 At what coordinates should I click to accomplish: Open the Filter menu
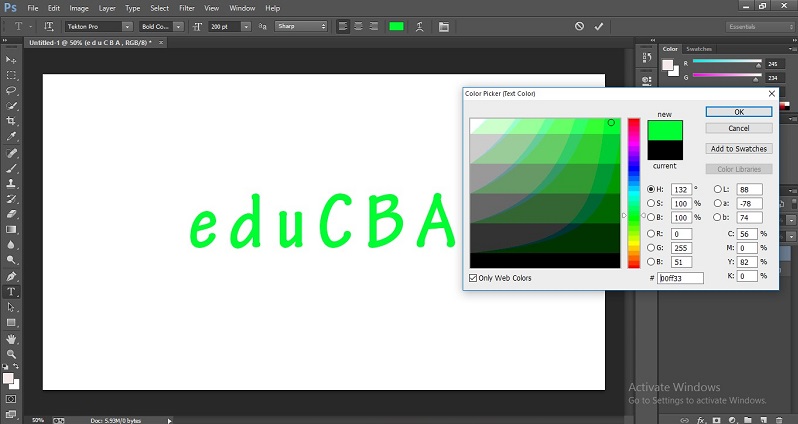coord(187,8)
